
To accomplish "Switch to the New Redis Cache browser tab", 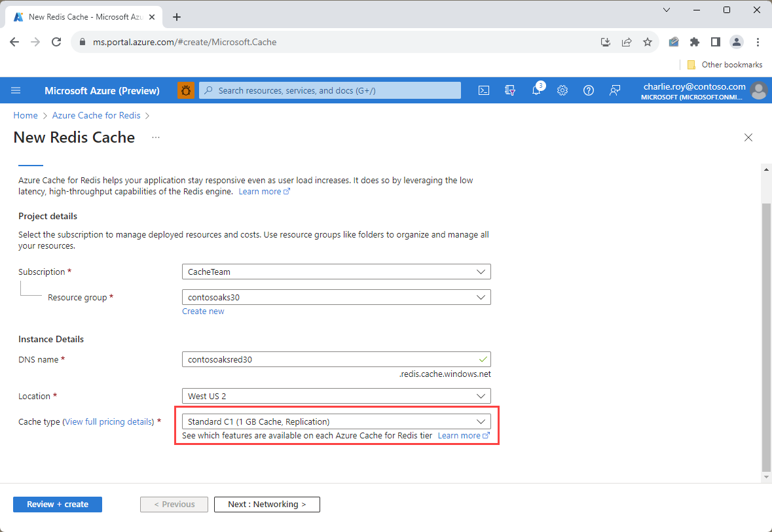I will 84,16.
